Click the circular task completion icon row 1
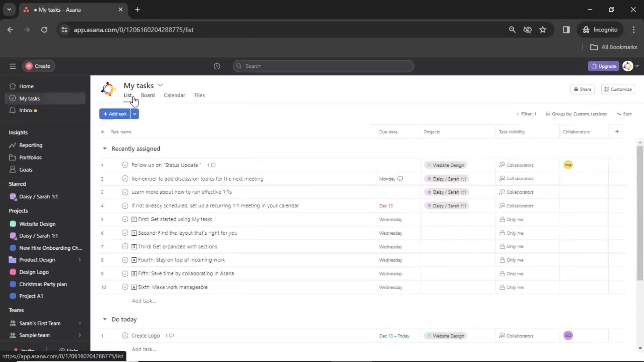This screenshot has height=362, width=644. pyautogui.click(x=124, y=165)
